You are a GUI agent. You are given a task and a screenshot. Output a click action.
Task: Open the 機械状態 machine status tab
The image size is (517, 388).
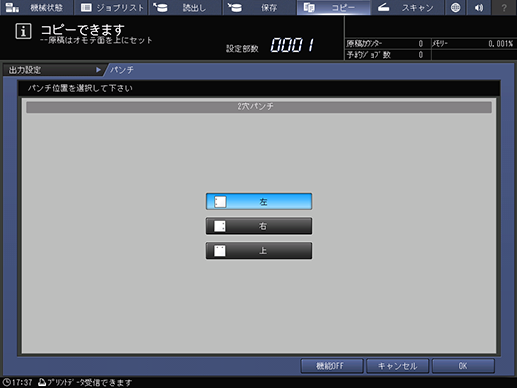click(x=36, y=7)
